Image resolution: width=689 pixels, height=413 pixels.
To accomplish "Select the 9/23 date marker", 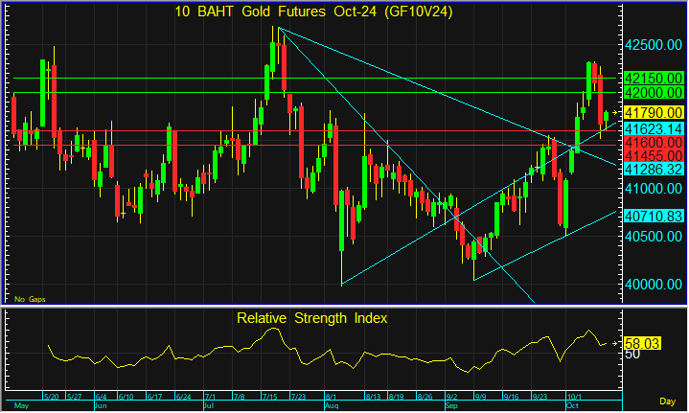I will (x=540, y=397).
